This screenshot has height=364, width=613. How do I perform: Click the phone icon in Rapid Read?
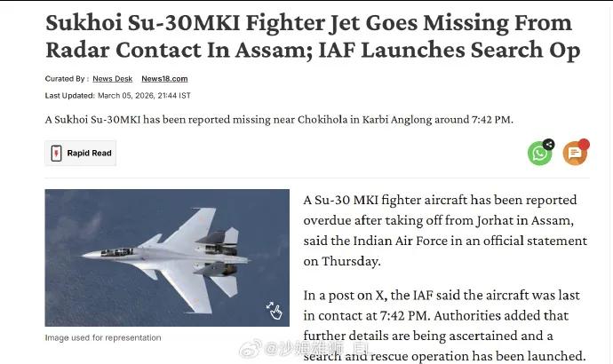pyautogui.click(x=56, y=153)
